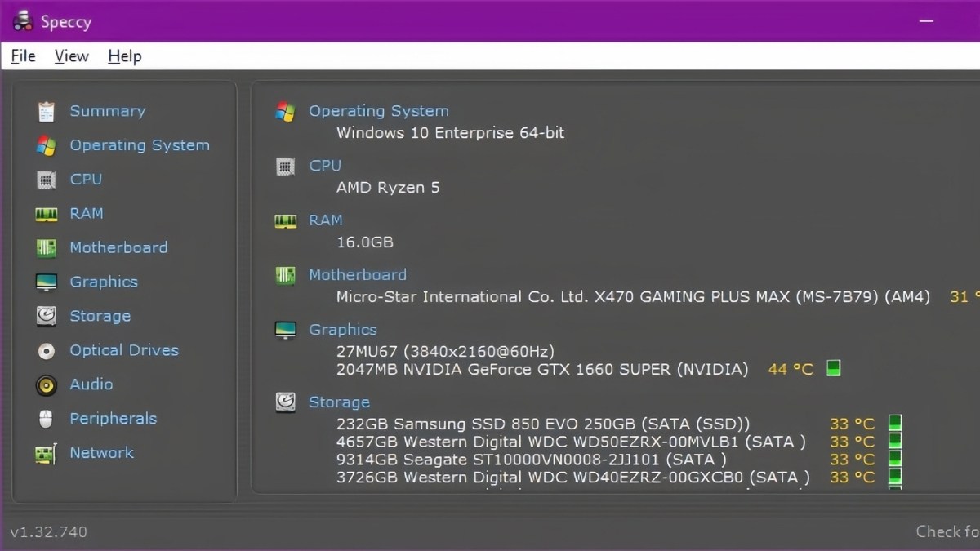Show Audio section from sidebar
This screenshot has height=551, width=980.
click(91, 384)
